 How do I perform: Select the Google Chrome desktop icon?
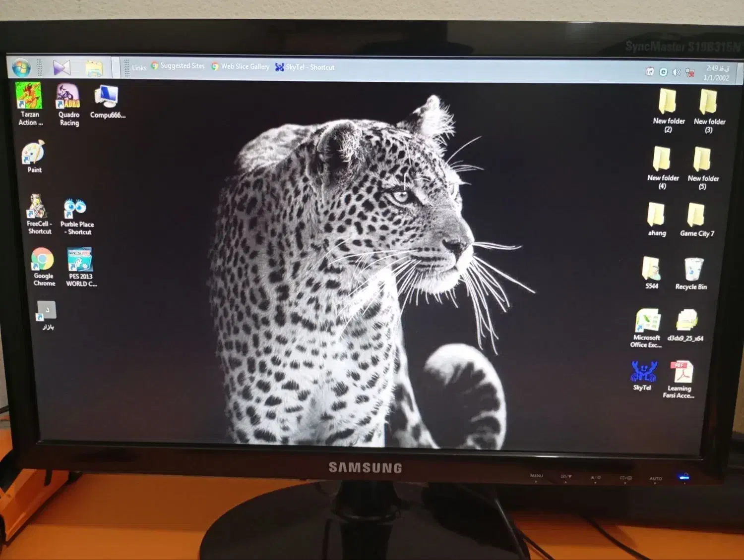43,260
